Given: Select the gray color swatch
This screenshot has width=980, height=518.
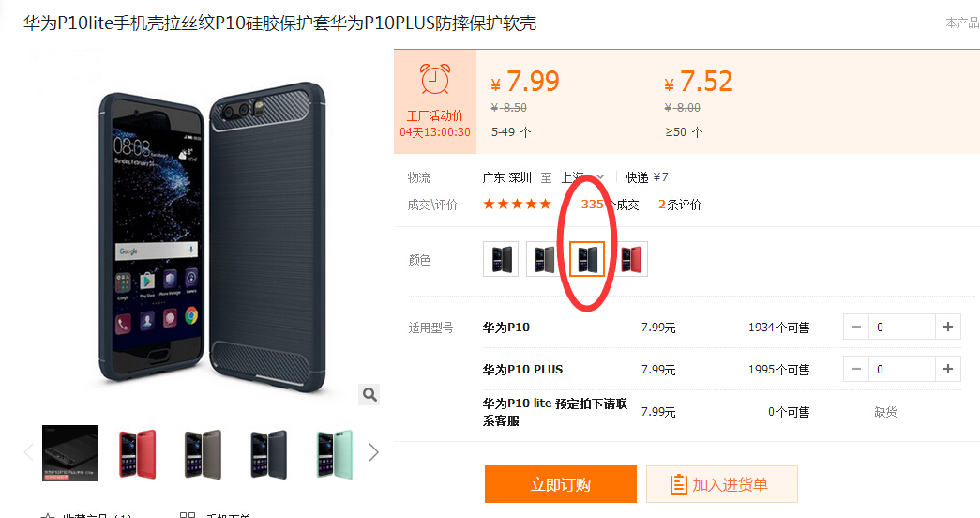Looking at the screenshot, I should coord(542,259).
